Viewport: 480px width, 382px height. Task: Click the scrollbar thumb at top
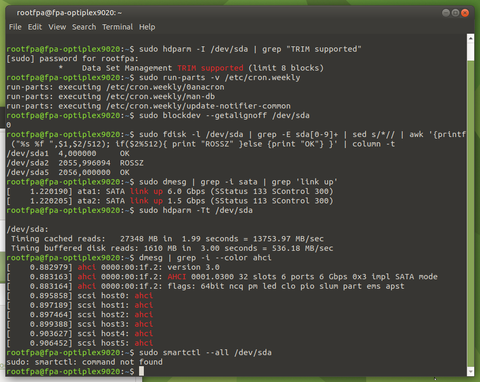pyautogui.click(x=470, y=52)
